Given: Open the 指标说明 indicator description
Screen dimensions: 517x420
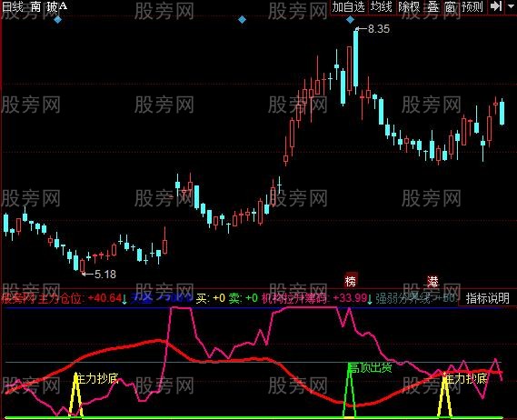Looking at the screenshot, I should point(487,298).
